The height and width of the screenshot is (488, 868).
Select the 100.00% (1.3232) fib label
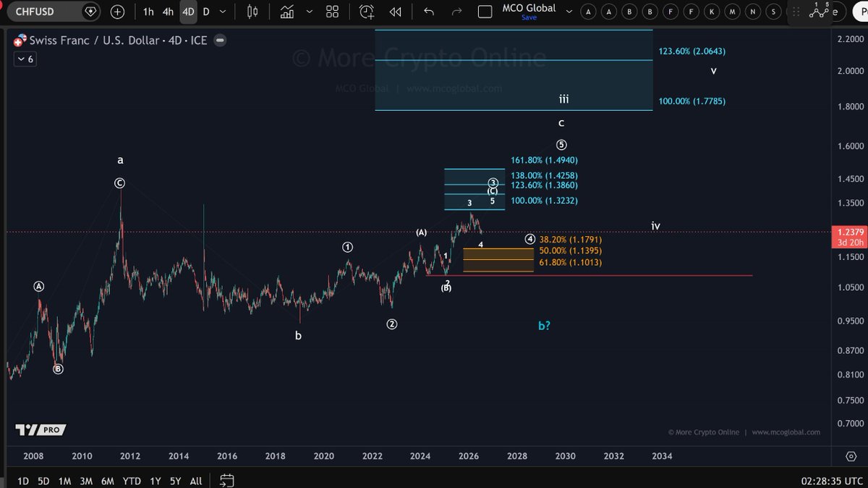coord(544,201)
